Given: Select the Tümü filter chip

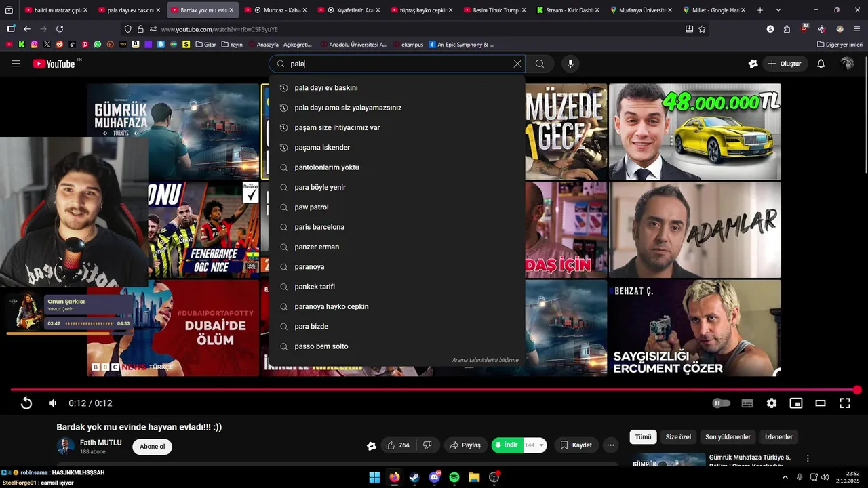Looking at the screenshot, I should [x=643, y=437].
